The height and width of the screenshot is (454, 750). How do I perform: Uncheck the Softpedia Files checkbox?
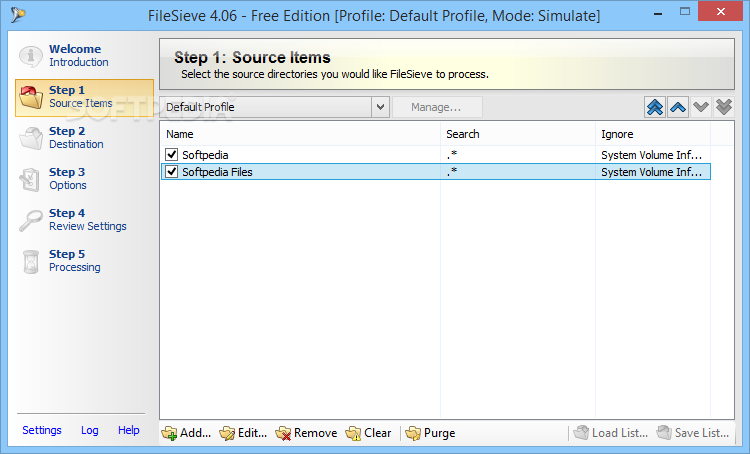coord(172,172)
